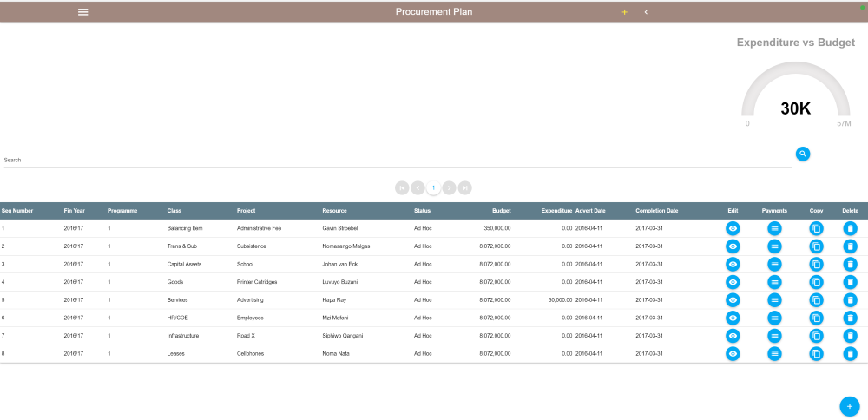Select the 350,000.00 budget cell
The image size is (868, 420).
click(497, 228)
